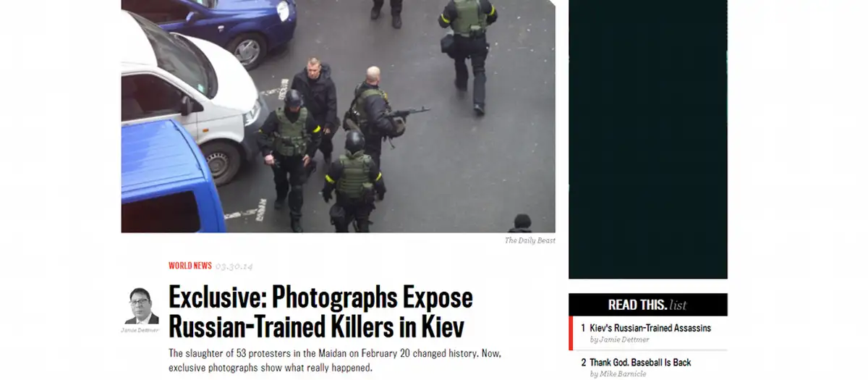This screenshot has height=380, width=868.
Task: Open 'Thank God. Baseball Is Back' story
Action: [640, 362]
